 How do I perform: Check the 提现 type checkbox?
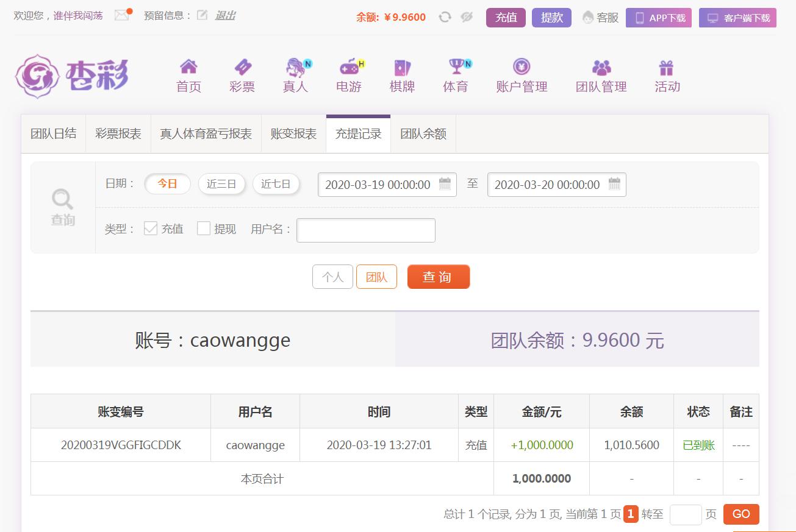pyautogui.click(x=204, y=229)
